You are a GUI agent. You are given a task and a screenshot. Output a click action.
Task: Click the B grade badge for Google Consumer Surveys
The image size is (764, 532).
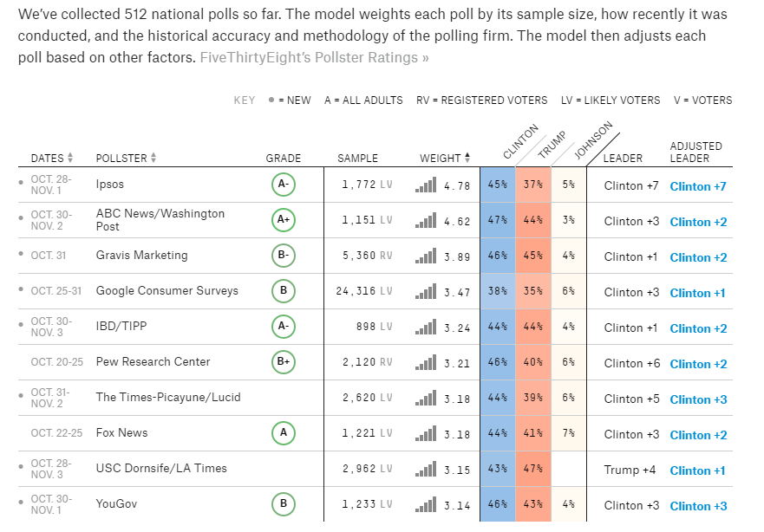[x=284, y=291]
